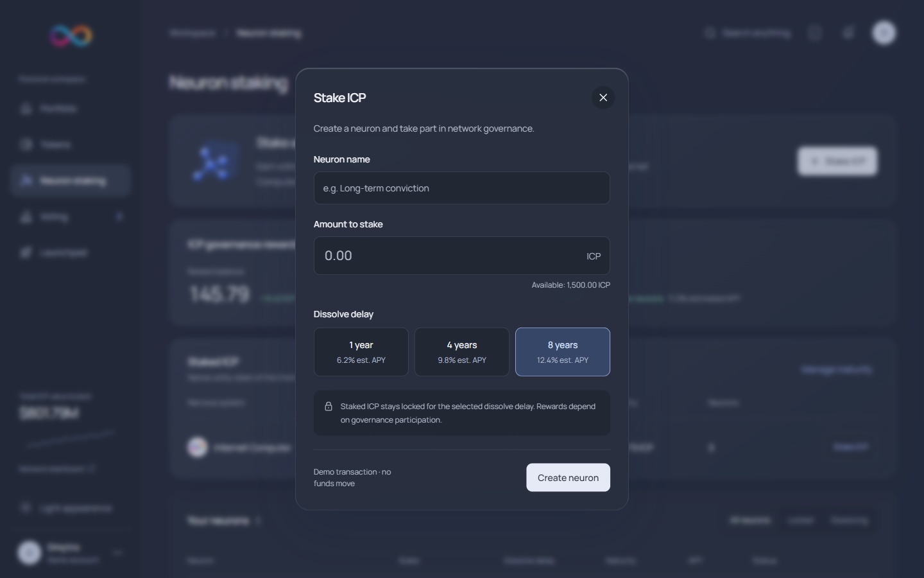Click the 'Neuron name' label
924x578 pixels.
tap(341, 159)
